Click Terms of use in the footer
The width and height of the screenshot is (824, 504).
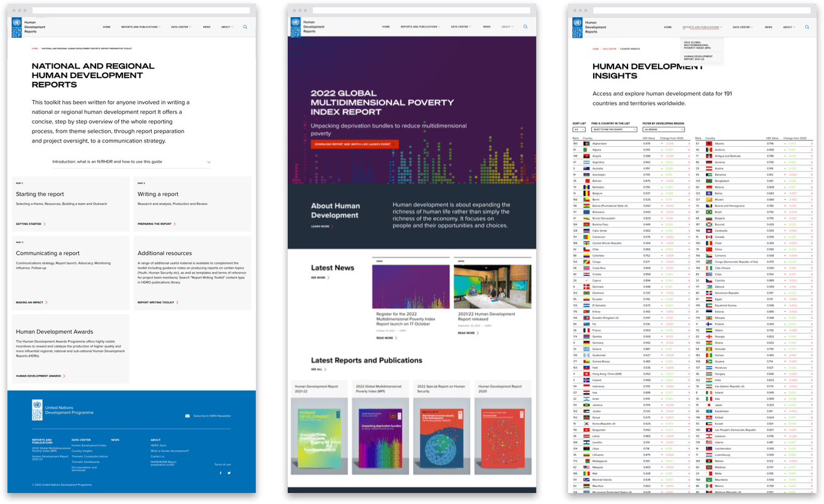pyautogui.click(x=223, y=464)
